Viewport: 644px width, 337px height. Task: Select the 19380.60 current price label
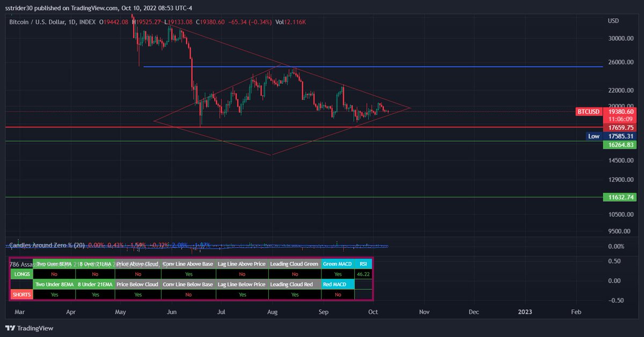(x=620, y=112)
